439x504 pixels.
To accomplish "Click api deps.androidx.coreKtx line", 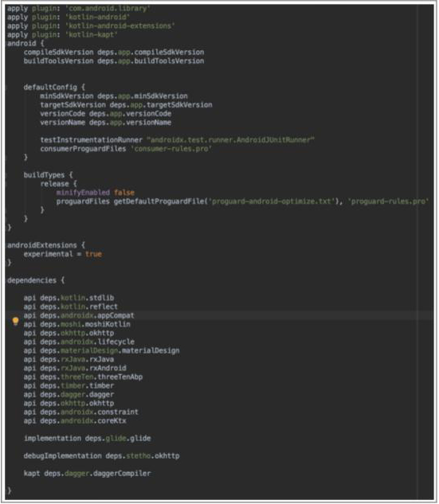I will tap(75, 420).
